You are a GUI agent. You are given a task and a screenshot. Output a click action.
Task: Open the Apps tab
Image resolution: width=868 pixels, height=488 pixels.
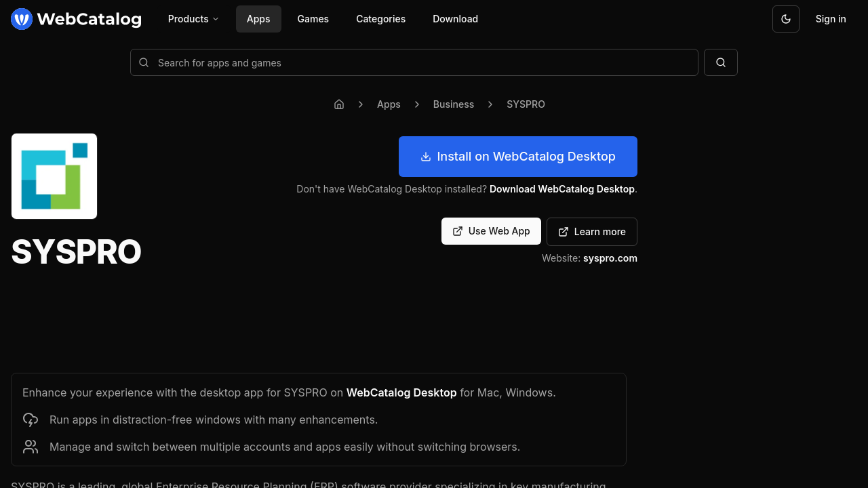(258, 19)
